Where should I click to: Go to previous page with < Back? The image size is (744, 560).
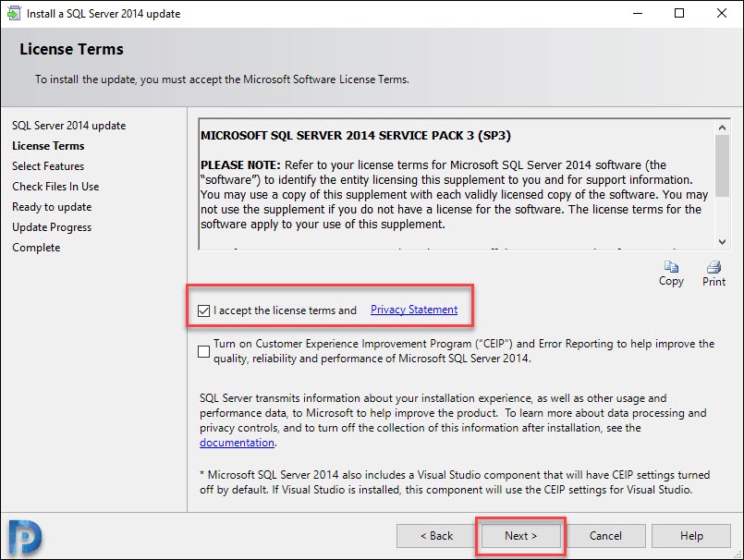(436, 536)
